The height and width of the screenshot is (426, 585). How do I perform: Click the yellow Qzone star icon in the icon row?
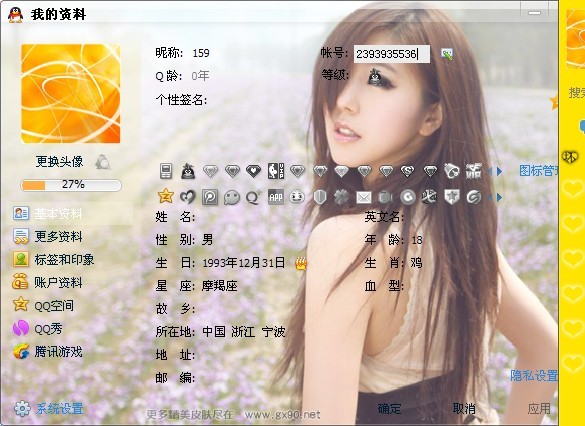[166, 196]
